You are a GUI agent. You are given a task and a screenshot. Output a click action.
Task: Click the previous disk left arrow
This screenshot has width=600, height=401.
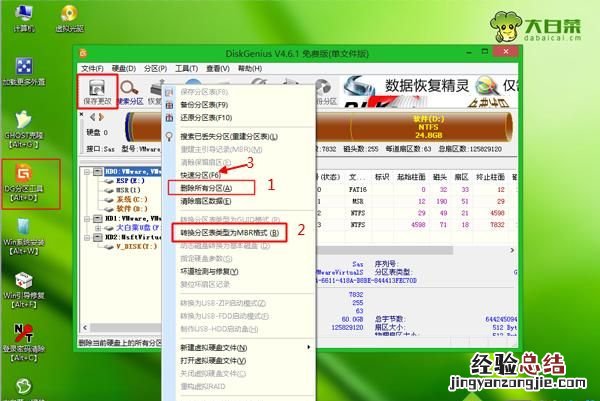[x=93, y=117]
